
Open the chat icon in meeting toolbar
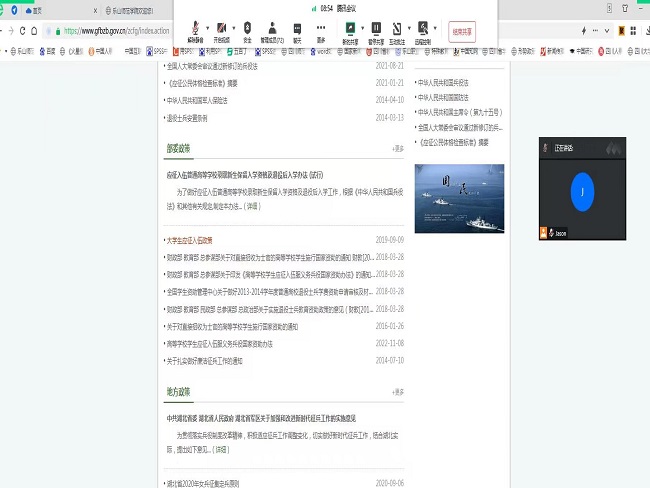(x=297, y=32)
